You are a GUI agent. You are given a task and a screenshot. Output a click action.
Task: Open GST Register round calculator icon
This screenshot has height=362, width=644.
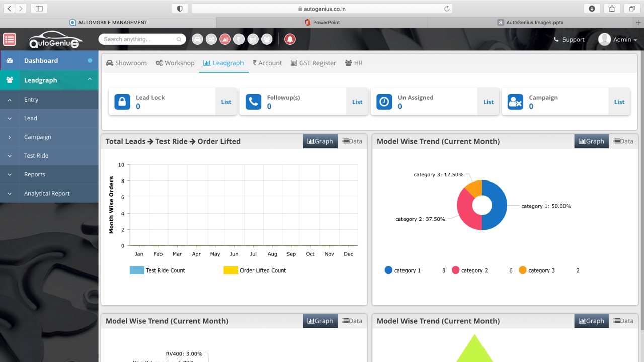click(x=253, y=39)
